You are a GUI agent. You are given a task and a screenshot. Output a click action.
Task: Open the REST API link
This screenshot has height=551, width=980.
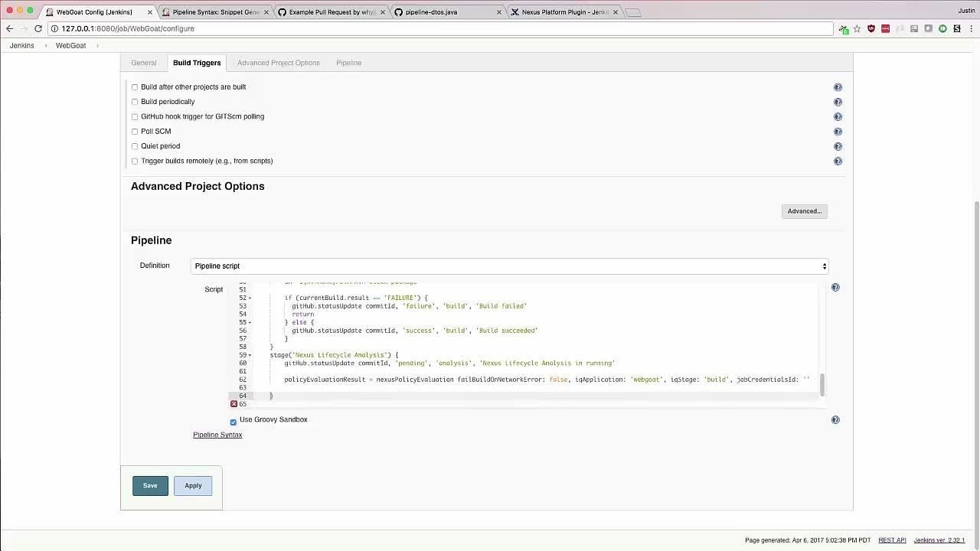[x=892, y=540]
